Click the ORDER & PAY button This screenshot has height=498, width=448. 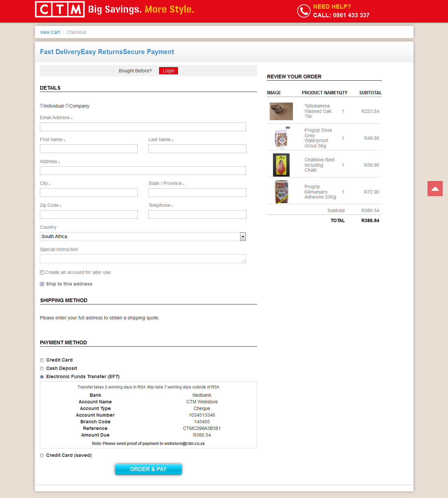pos(148,469)
